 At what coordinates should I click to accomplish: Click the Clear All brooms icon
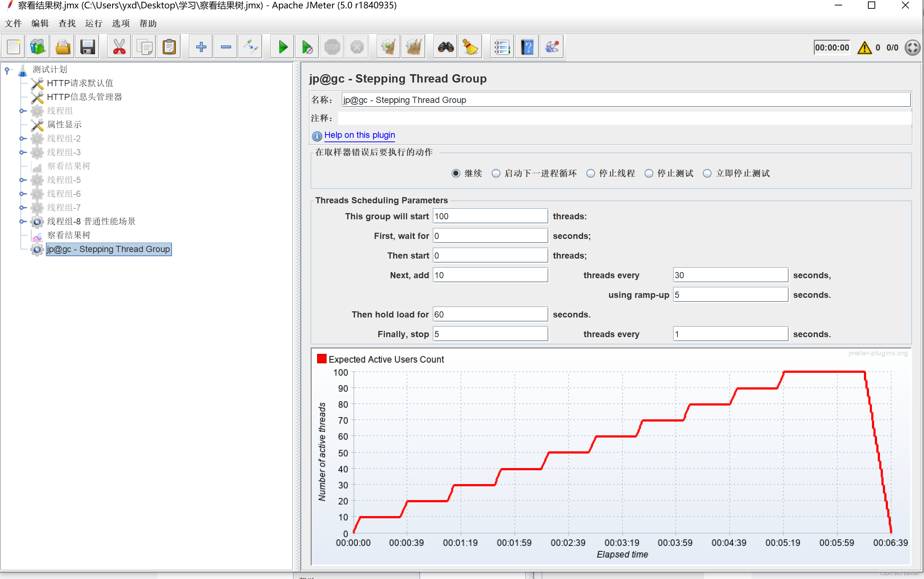click(x=414, y=47)
